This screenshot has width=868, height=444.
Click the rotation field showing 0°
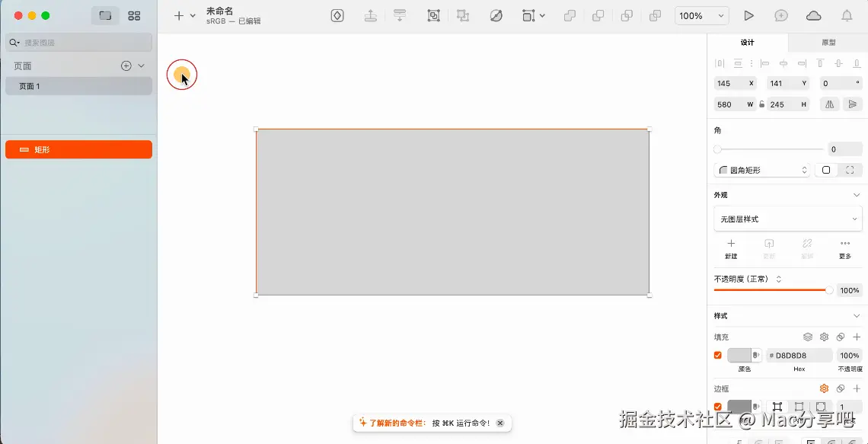841,84
